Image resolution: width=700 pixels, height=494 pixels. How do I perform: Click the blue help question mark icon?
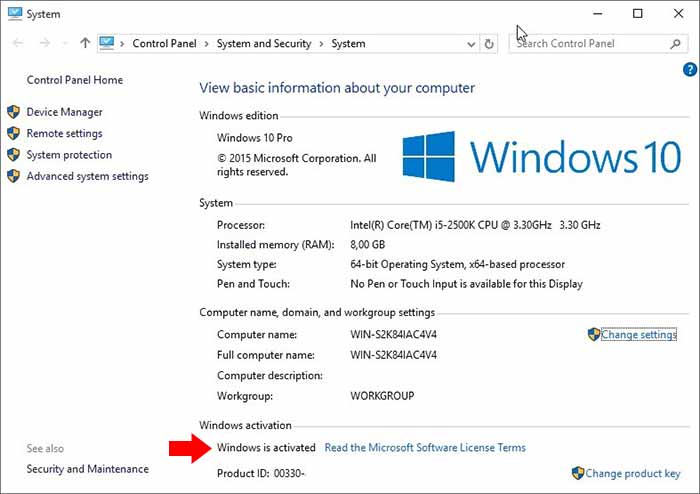689,69
